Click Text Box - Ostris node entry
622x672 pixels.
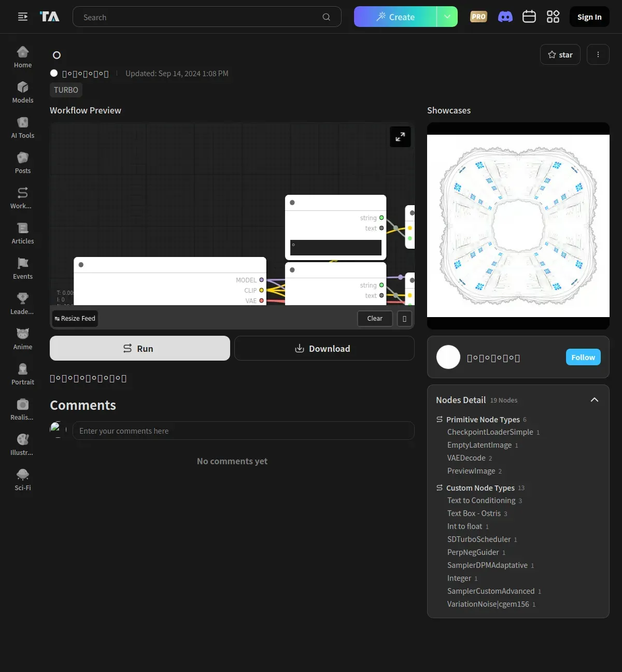pos(474,513)
